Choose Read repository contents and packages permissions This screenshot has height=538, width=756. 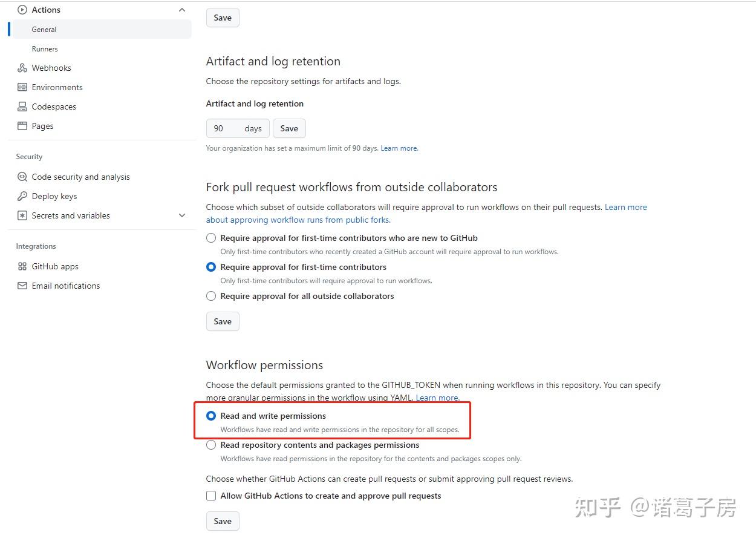click(210, 445)
